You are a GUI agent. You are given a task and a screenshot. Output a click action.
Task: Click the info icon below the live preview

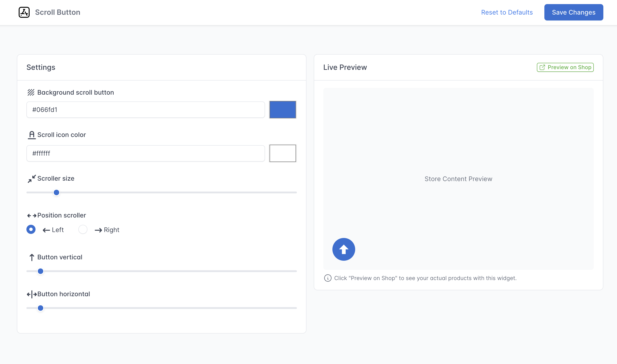328,278
